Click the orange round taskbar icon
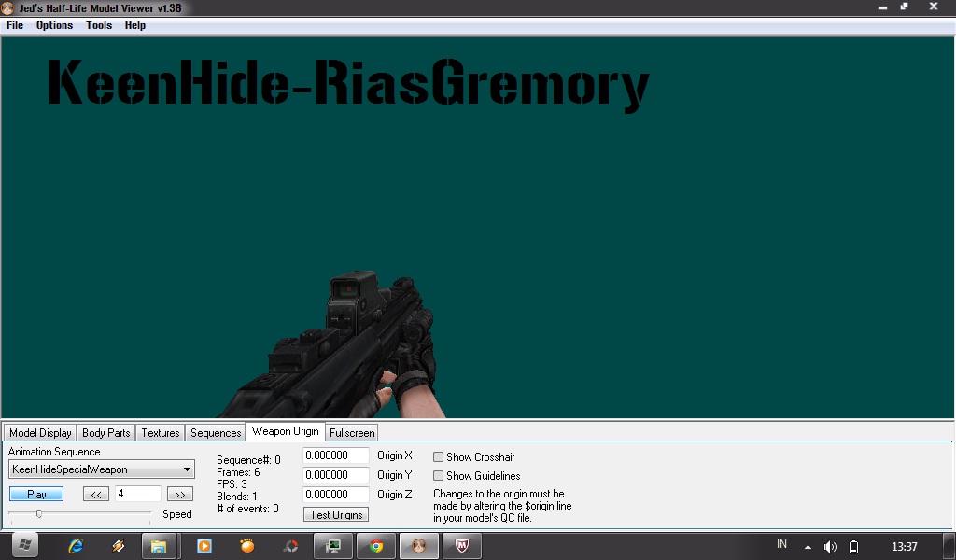Viewport: 956px width, 560px height. point(246,546)
